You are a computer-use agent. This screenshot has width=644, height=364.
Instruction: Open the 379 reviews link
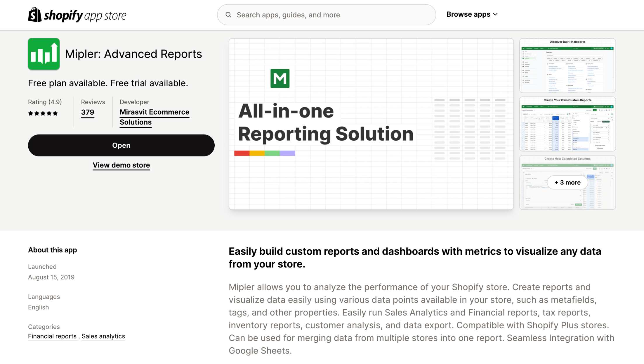[x=88, y=112]
